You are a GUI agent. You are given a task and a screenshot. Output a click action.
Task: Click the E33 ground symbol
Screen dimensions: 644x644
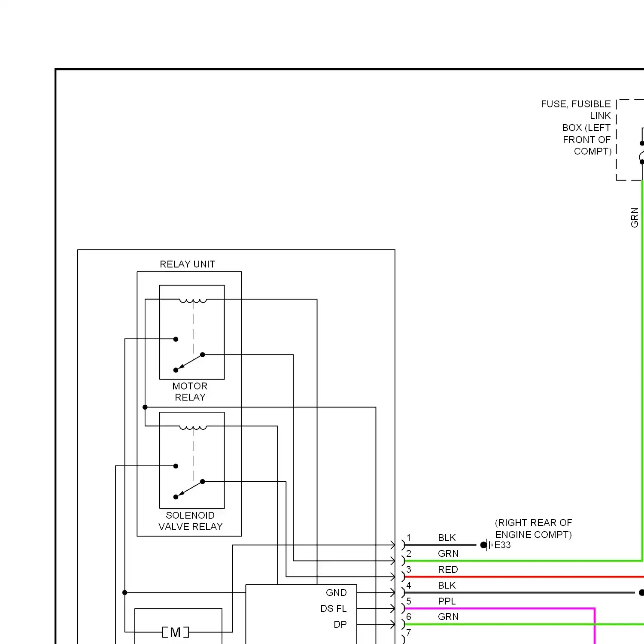click(x=486, y=545)
